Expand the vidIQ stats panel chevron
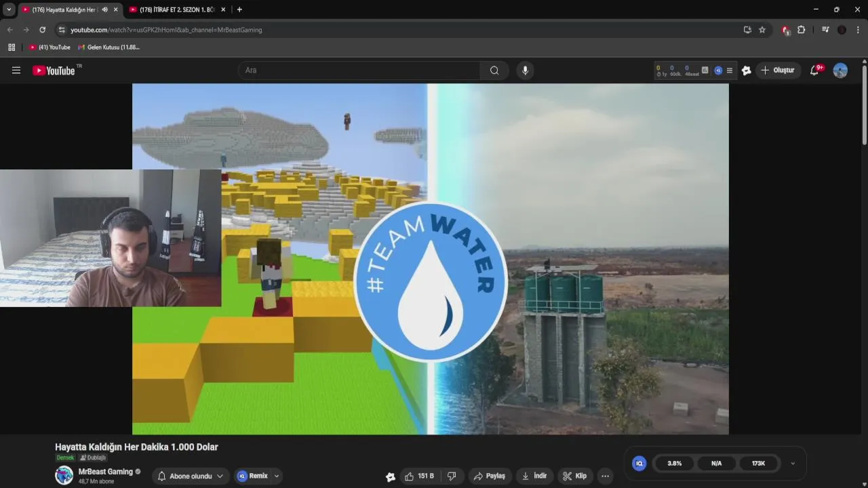Image resolution: width=868 pixels, height=488 pixels. tap(793, 464)
